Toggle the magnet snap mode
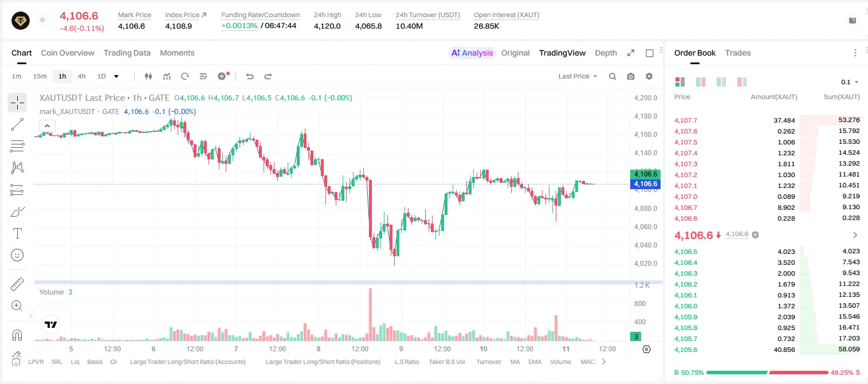The width and height of the screenshot is (868, 384). pyautogui.click(x=17, y=335)
